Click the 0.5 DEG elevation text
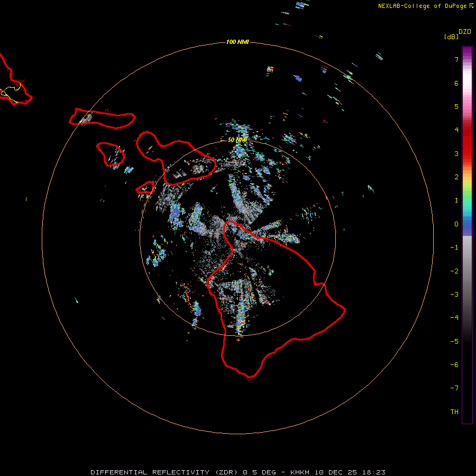The width and height of the screenshot is (476, 476). (259, 472)
